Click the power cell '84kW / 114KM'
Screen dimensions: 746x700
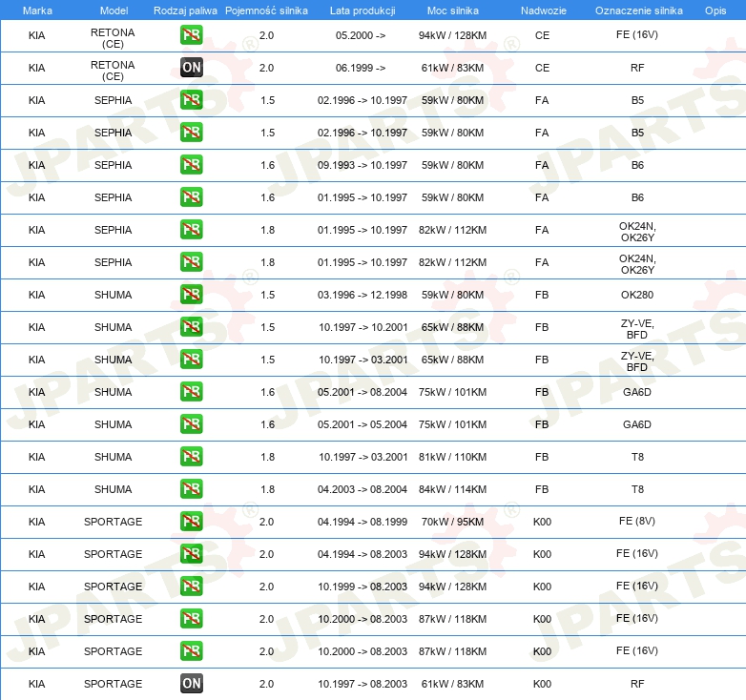452,489
